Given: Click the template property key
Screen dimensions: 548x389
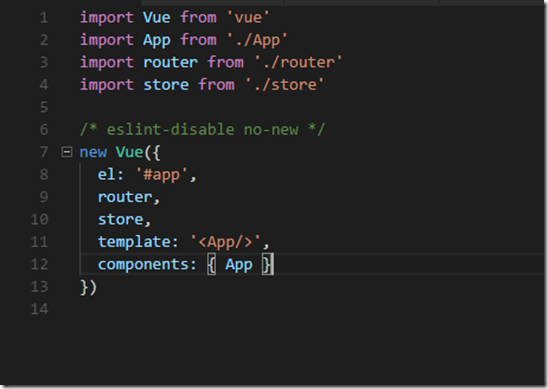Looking at the screenshot, I should [x=134, y=242].
